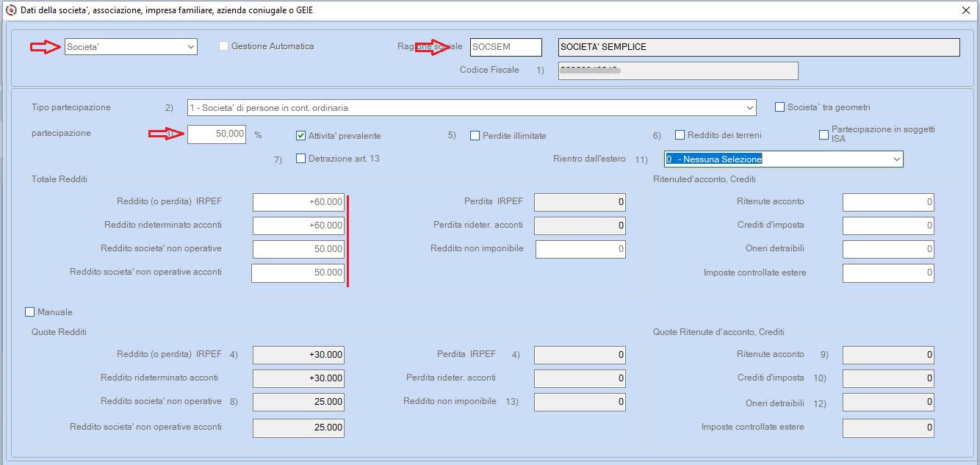The height and width of the screenshot is (465, 980).
Task: Open the entity type dropdown showing Societa'
Action: click(x=131, y=47)
